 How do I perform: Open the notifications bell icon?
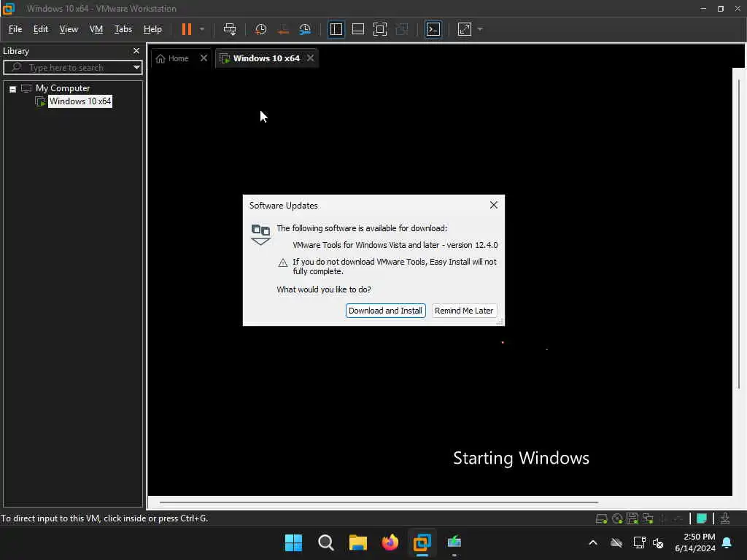coord(727,542)
